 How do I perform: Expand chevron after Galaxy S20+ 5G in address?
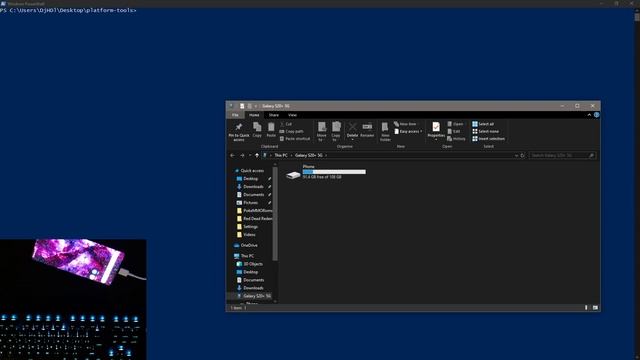pos(326,156)
